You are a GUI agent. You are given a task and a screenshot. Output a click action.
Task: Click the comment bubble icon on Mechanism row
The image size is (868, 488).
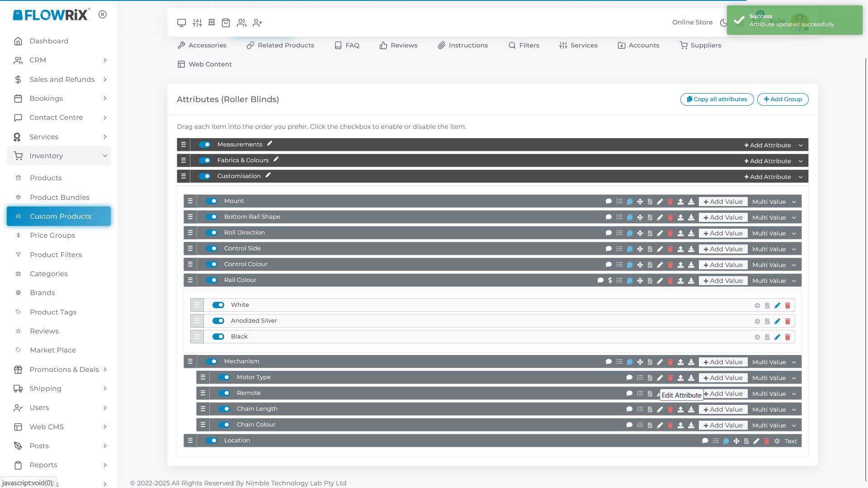[609, 362]
